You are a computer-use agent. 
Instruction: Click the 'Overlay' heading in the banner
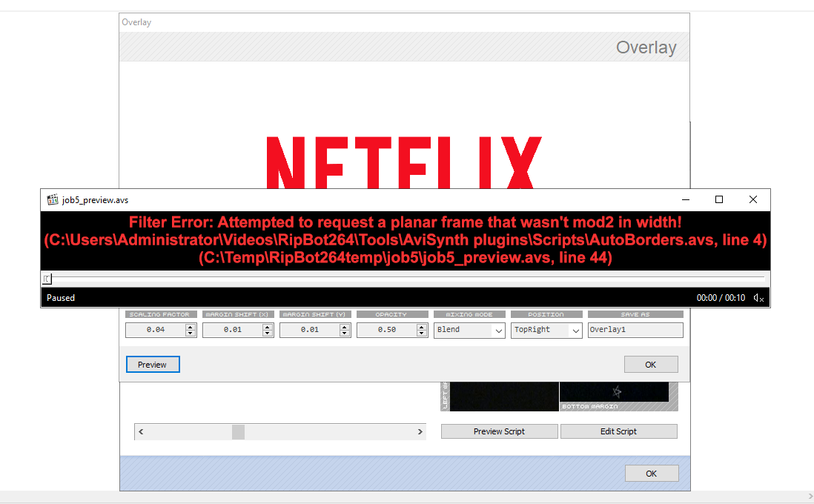click(x=646, y=47)
